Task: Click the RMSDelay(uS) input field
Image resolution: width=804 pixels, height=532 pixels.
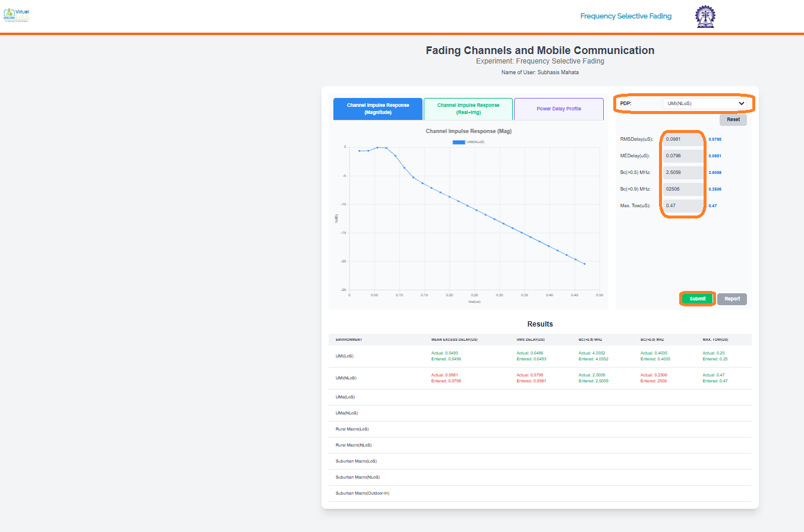Action: click(683, 140)
